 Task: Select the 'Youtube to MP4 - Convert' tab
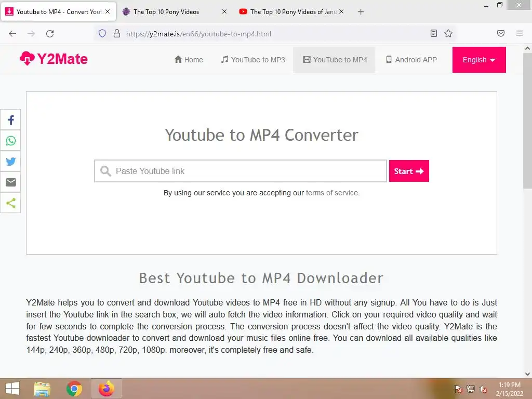pyautogui.click(x=58, y=11)
